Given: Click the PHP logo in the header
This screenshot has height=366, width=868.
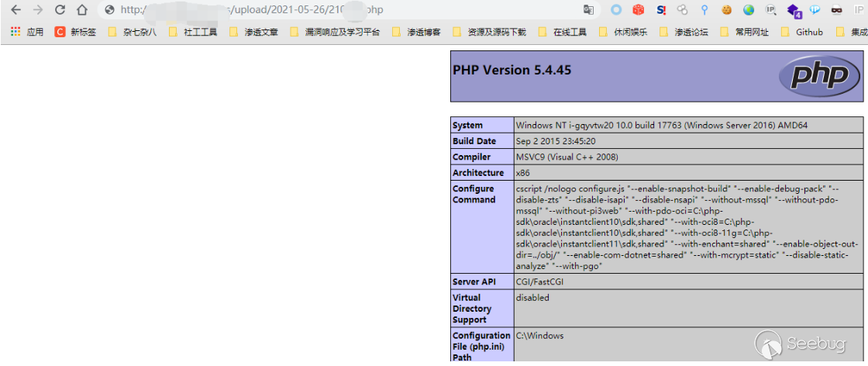Looking at the screenshot, I should pos(821,76).
